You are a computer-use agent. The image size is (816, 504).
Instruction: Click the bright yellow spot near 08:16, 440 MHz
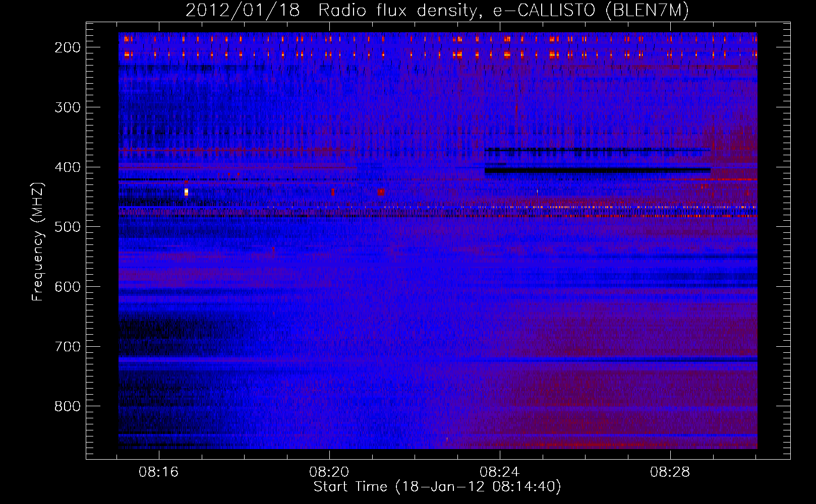coord(186,192)
